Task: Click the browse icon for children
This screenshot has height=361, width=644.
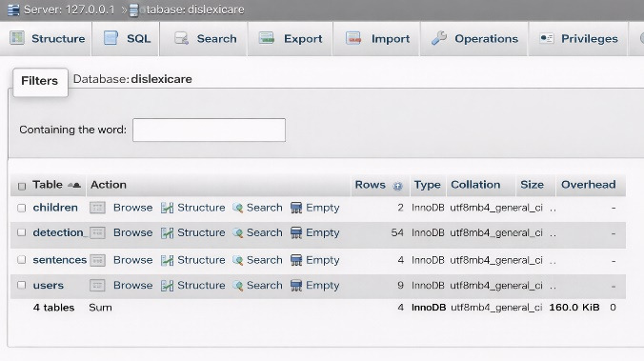Action: 97,208
